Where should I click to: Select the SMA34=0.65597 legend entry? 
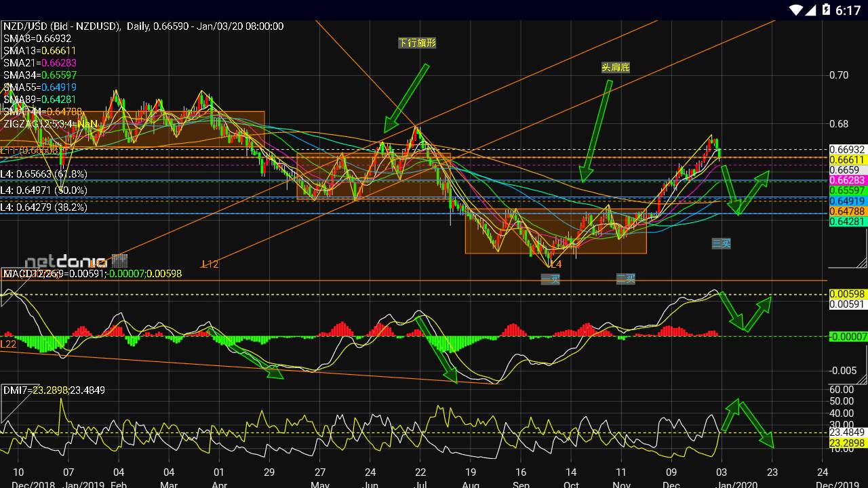pyautogui.click(x=39, y=75)
